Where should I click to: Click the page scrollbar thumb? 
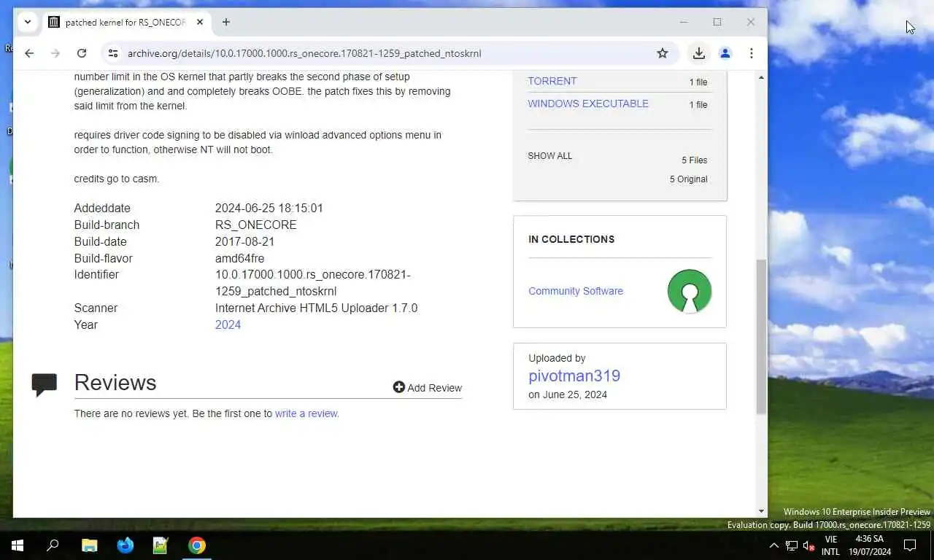pyautogui.click(x=761, y=336)
